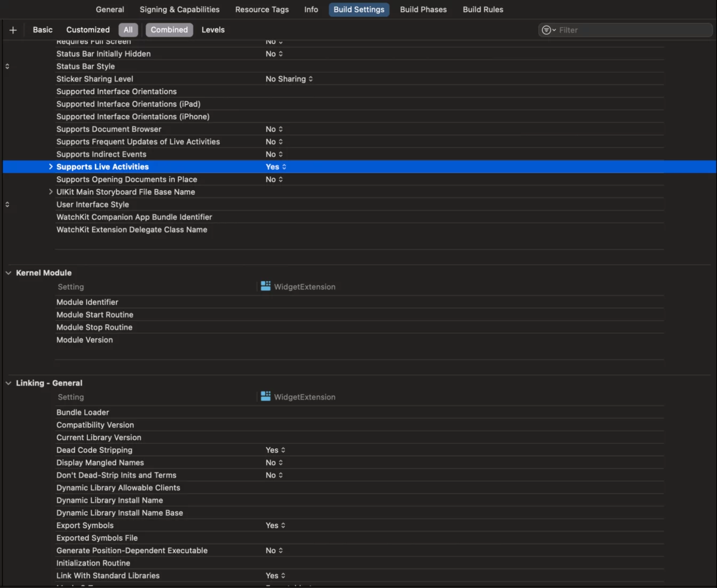Select the Module Version setting
Screen dimensions: 717x588
(85, 340)
